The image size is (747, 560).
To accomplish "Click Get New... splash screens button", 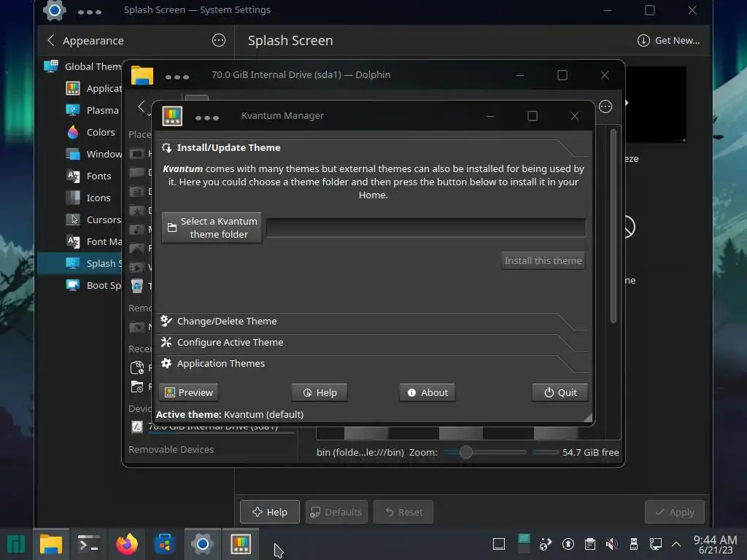I will (669, 41).
